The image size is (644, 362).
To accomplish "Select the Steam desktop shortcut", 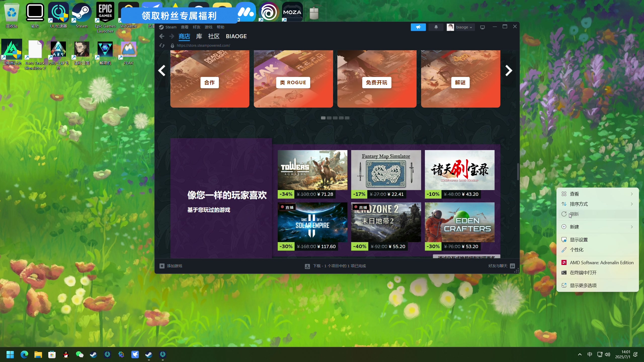I will (x=82, y=15).
